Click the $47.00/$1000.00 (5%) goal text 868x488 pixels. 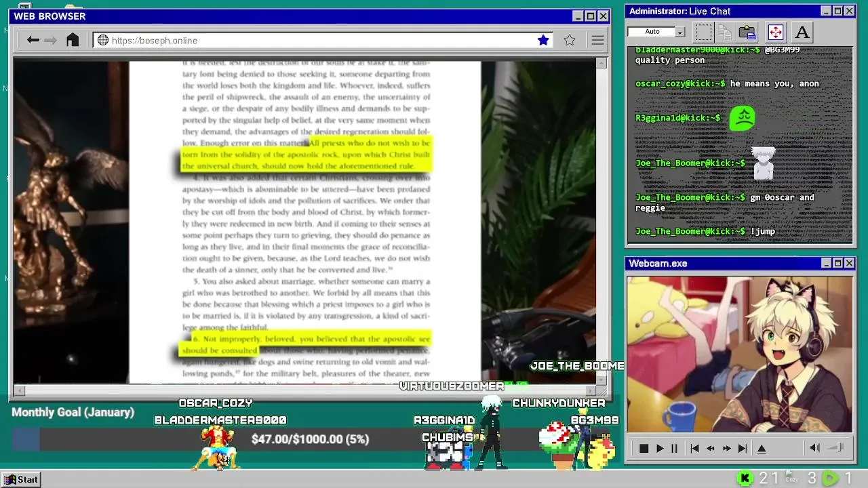[310, 439]
